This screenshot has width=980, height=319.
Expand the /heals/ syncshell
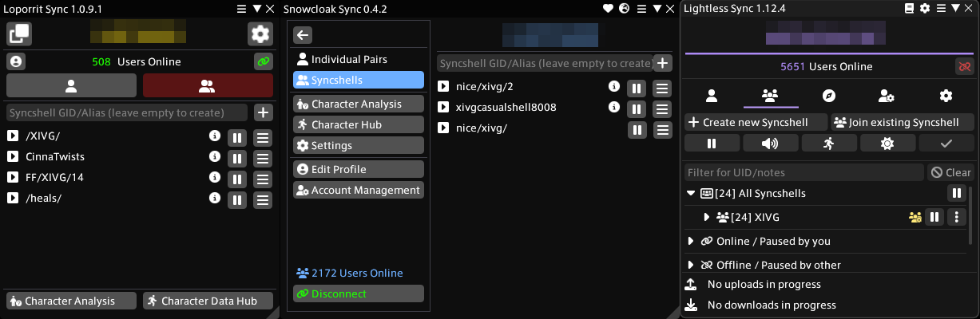point(13,199)
